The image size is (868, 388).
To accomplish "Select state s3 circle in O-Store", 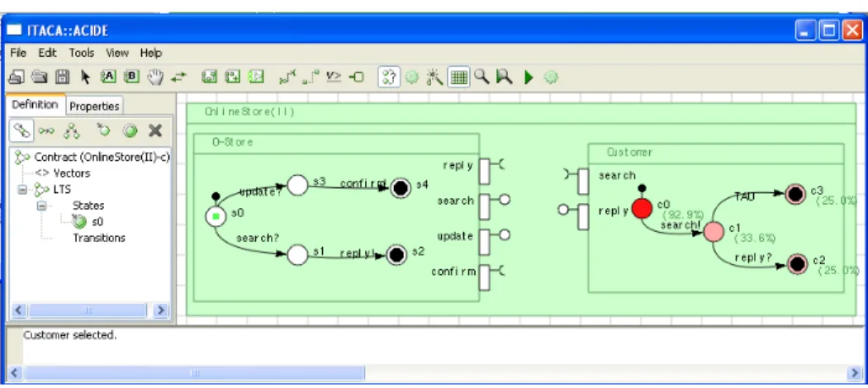I will click(x=297, y=186).
